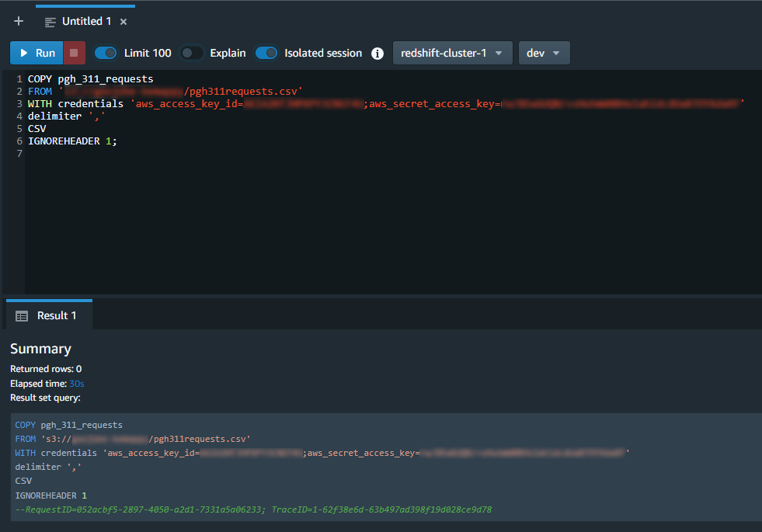Click the table icon on Result 1 tab
762x532 pixels.
[x=22, y=316]
